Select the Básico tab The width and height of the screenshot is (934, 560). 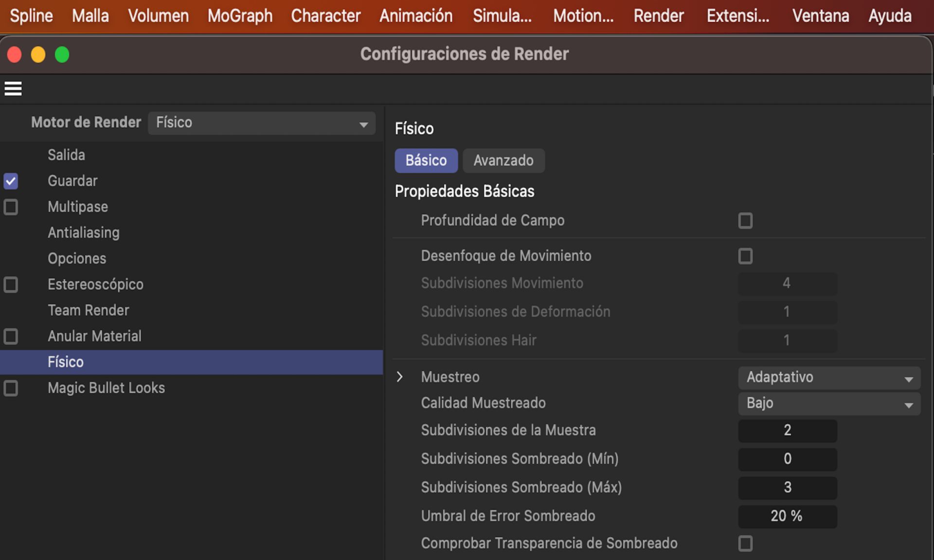click(x=426, y=161)
